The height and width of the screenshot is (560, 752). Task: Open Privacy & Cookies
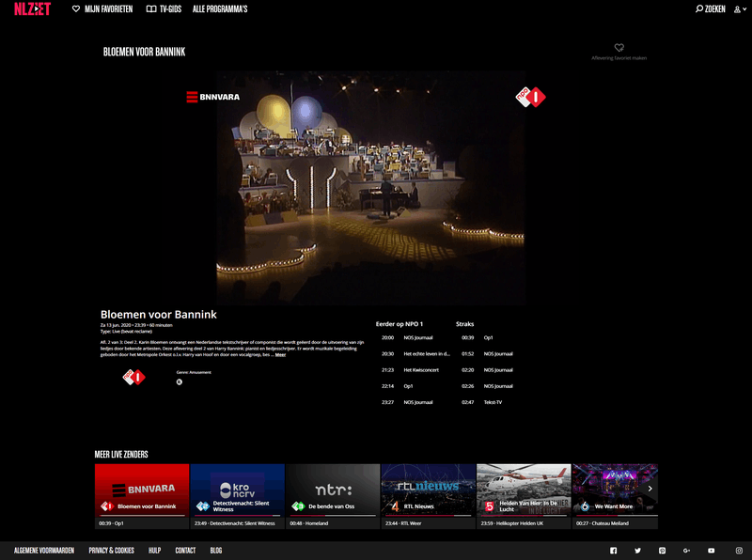point(111,551)
